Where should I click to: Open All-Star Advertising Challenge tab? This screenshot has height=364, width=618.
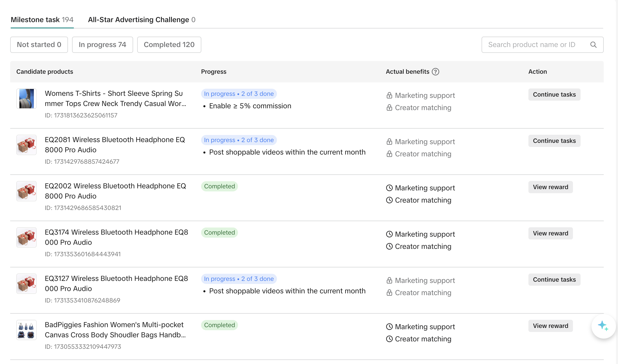142,20
